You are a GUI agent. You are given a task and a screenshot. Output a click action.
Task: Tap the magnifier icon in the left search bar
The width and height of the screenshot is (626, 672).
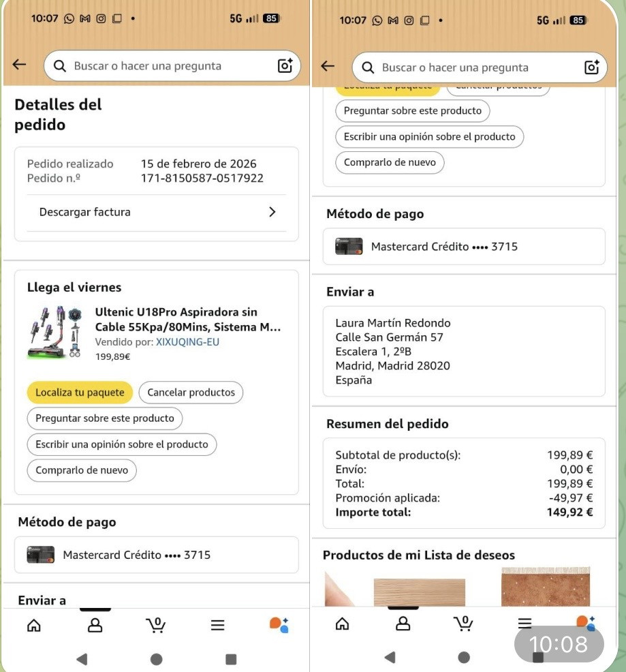pyautogui.click(x=60, y=66)
